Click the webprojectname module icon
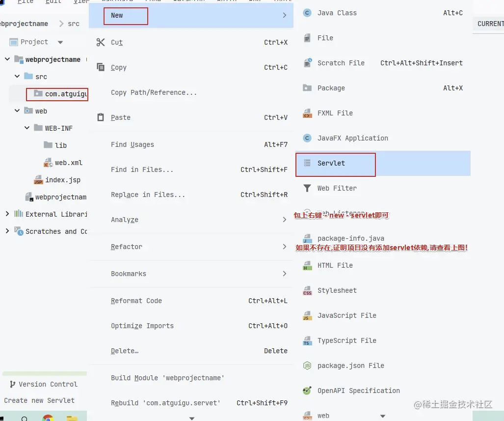Viewport: 504px width, 421px height. tap(19, 59)
